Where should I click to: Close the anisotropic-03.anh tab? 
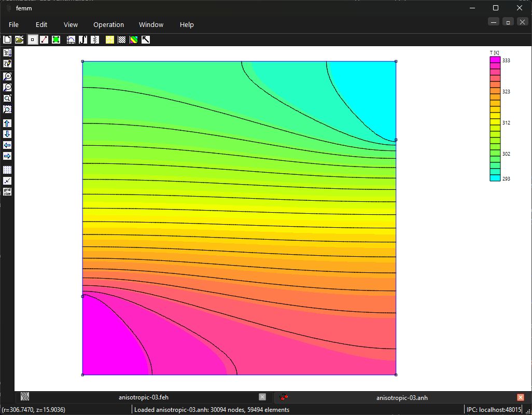[x=521, y=397]
